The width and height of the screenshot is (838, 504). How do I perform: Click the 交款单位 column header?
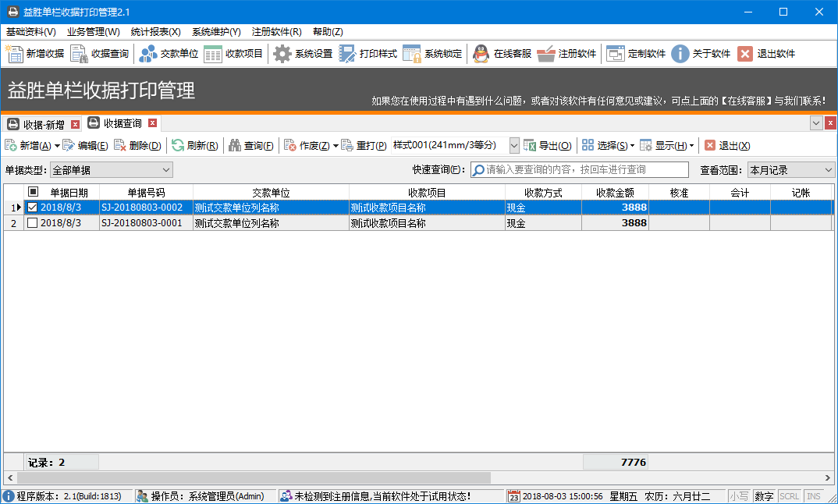tap(271, 193)
